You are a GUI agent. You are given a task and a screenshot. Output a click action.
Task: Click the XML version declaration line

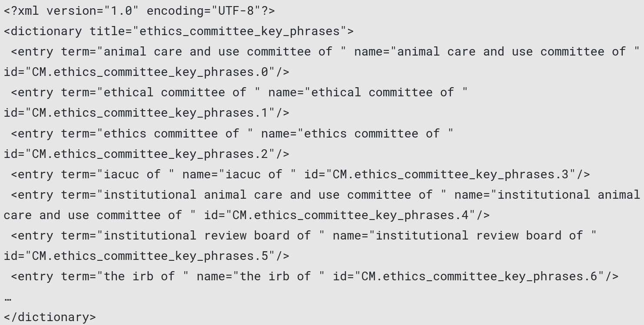(x=139, y=11)
